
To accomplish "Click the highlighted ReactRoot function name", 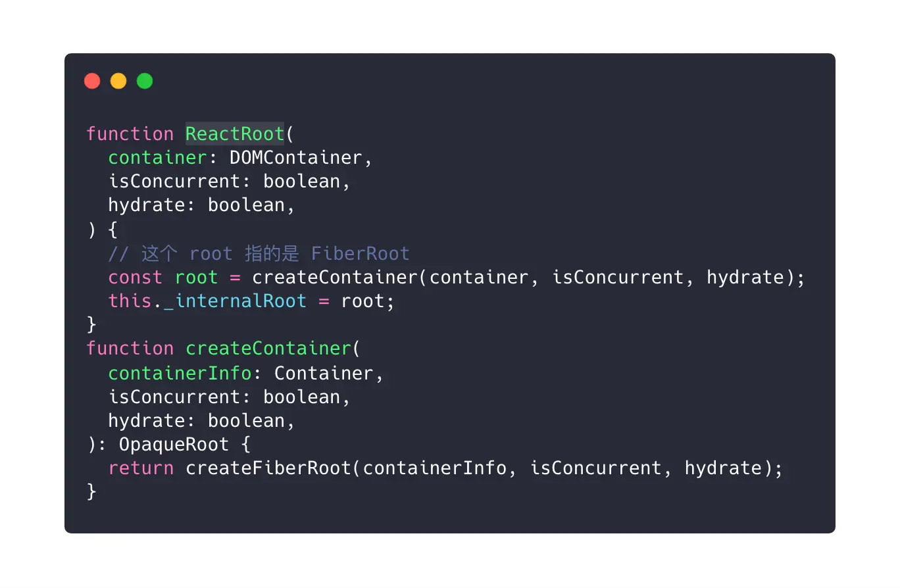I will click(235, 134).
